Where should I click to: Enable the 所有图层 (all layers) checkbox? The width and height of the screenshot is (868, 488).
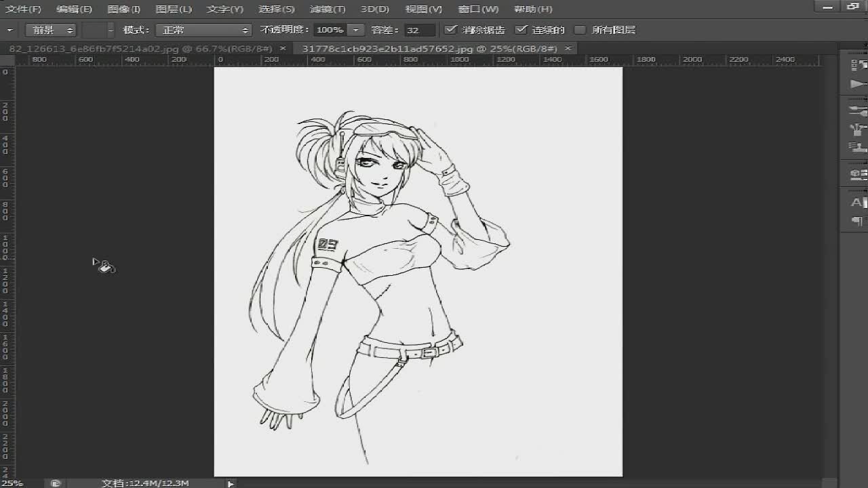pos(579,30)
